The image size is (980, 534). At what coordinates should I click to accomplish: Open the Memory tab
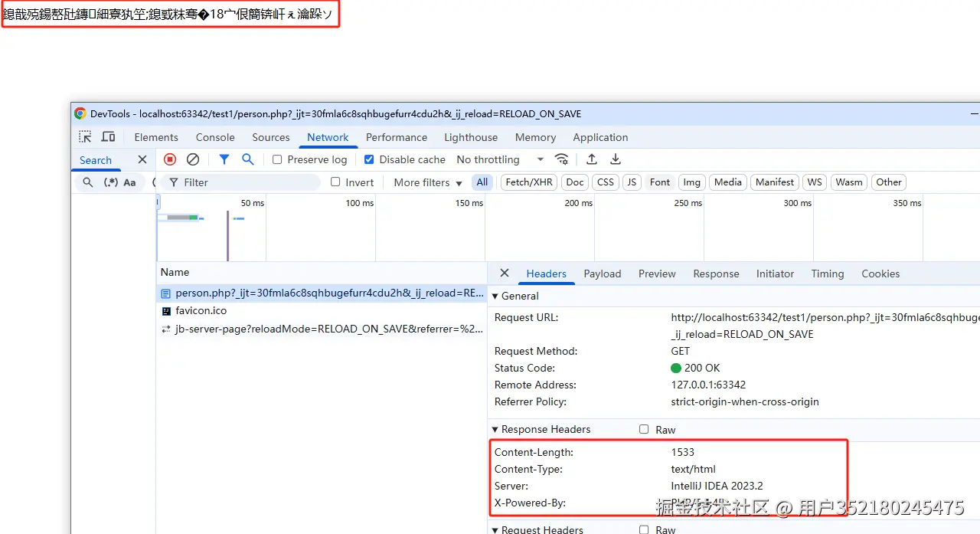pyautogui.click(x=535, y=137)
